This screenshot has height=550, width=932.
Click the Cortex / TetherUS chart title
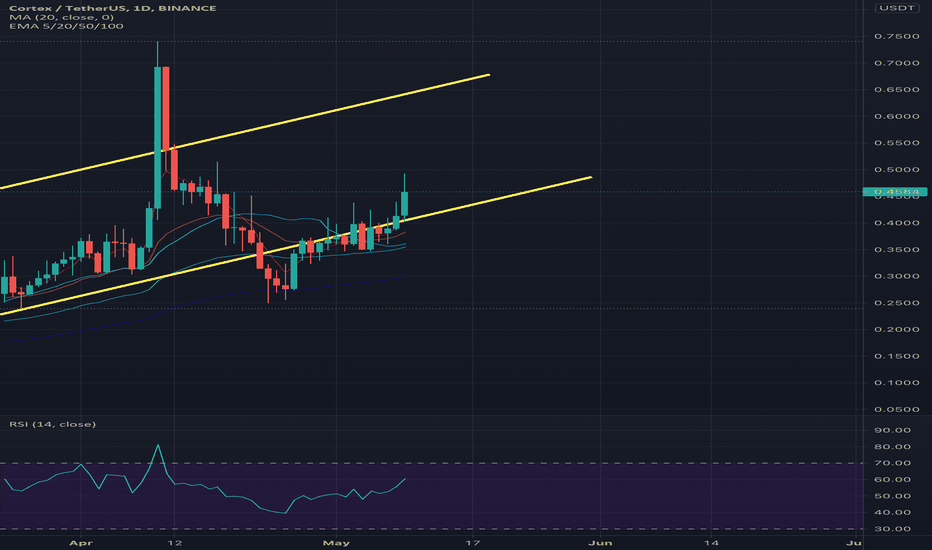[112, 8]
